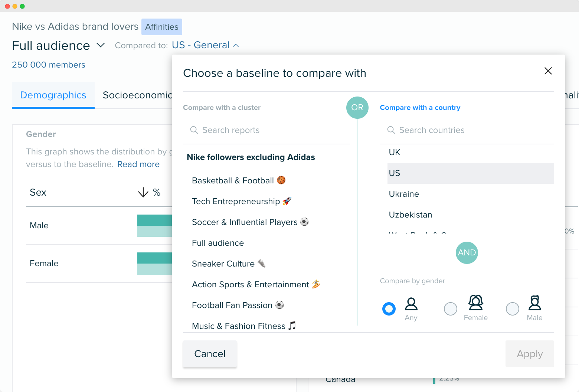Focus the Search countries field
The width and height of the screenshot is (579, 392).
tap(467, 130)
